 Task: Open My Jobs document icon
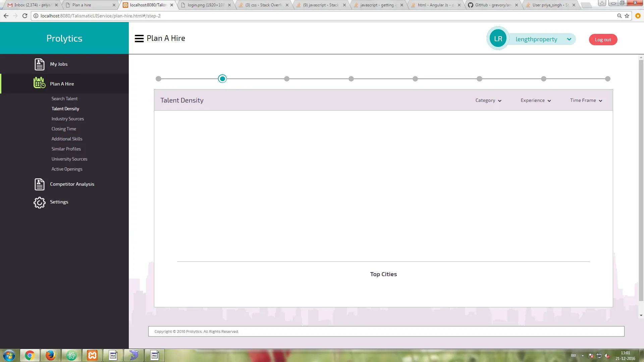tap(39, 64)
